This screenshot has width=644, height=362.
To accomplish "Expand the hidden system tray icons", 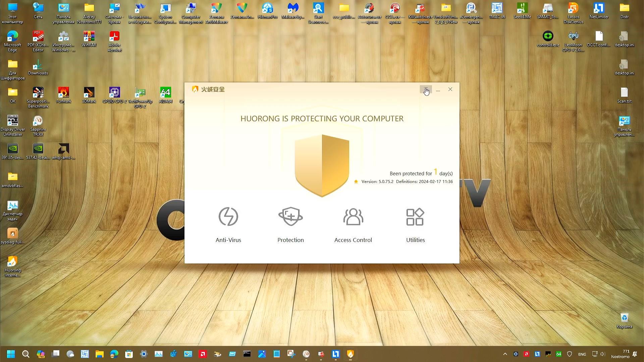I will click(505, 354).
